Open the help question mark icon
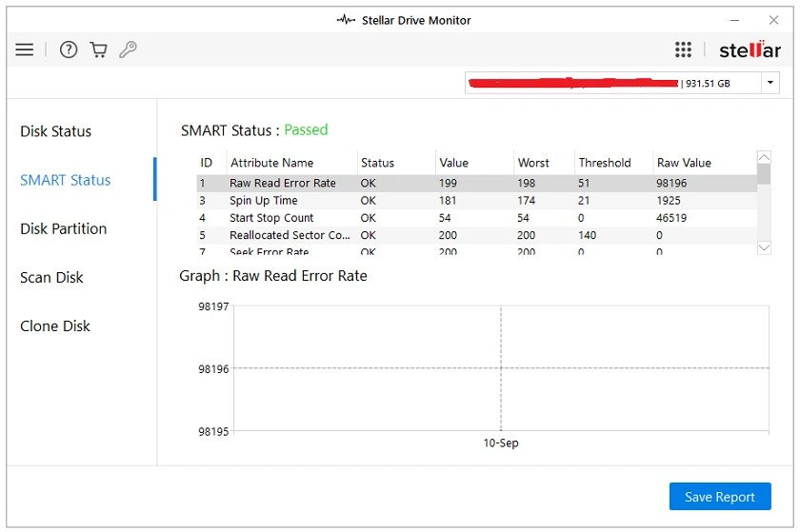Viewport: 800px width, 532px height. click(69, 49)
